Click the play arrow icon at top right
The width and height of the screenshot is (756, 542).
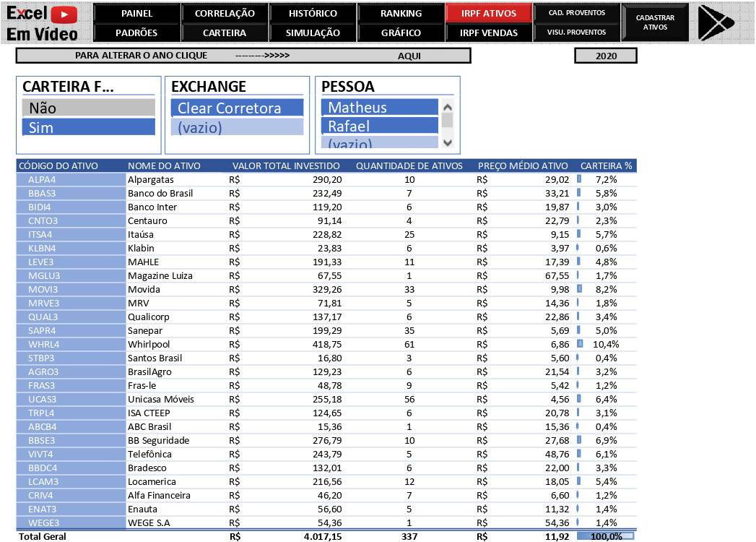(x=715, y=22)
